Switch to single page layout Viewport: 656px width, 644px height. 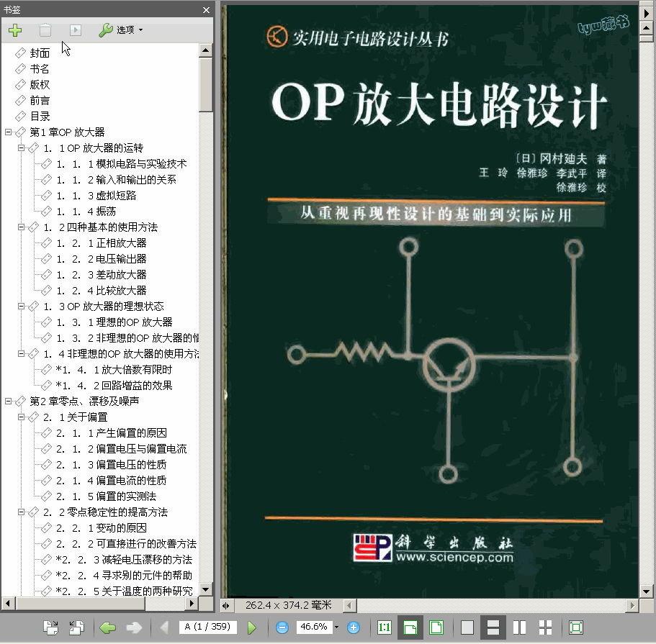[x=467, y=627]
